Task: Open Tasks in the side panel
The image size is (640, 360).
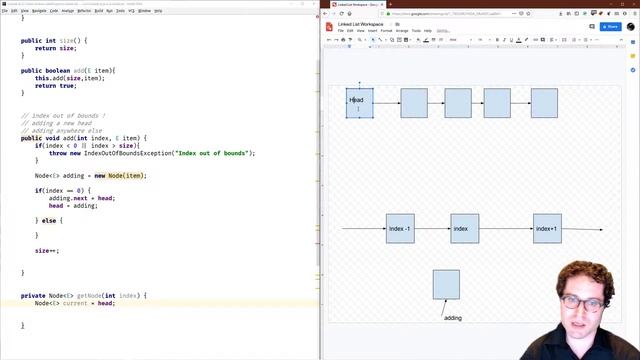Action: point(633,70)
